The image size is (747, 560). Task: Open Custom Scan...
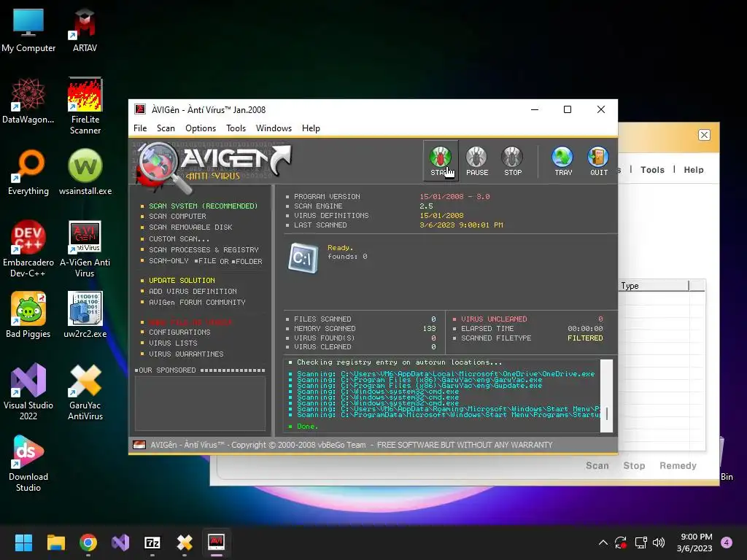pyautogui.click(x=179, y=238)
